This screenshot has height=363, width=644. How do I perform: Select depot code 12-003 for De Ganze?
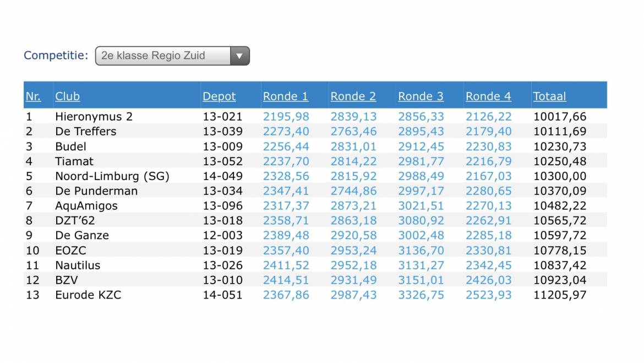click(222, 236)
